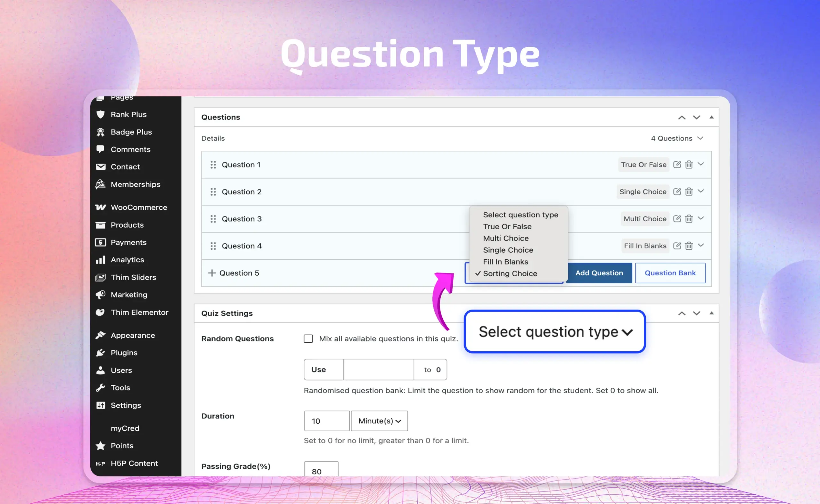Image resolution: width=820 pixels, height=504 pixels.
Task: Delete Question 2 using trash icon
Action: pyautogui.click(x=689, y=191)
